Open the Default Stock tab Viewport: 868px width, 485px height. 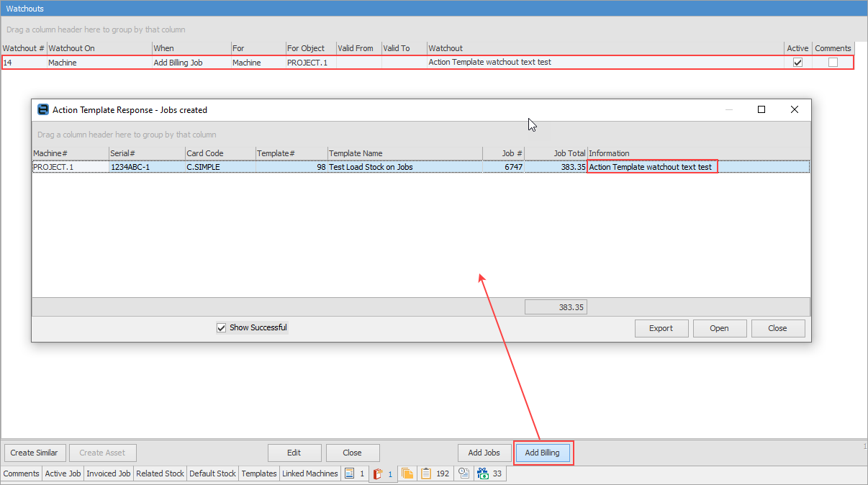[x=212, y=473]
